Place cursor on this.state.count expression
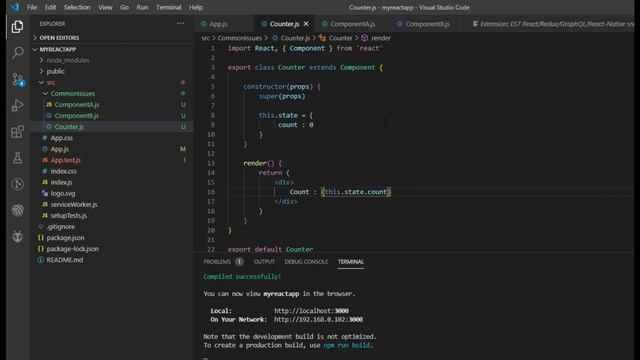The image size is (640, 360). tap(356, 192)
